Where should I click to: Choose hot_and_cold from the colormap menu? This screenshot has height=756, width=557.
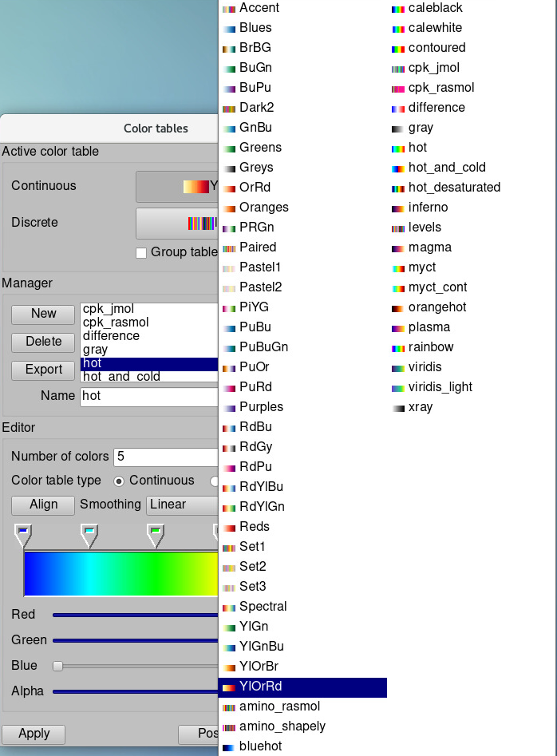(446, 168)
